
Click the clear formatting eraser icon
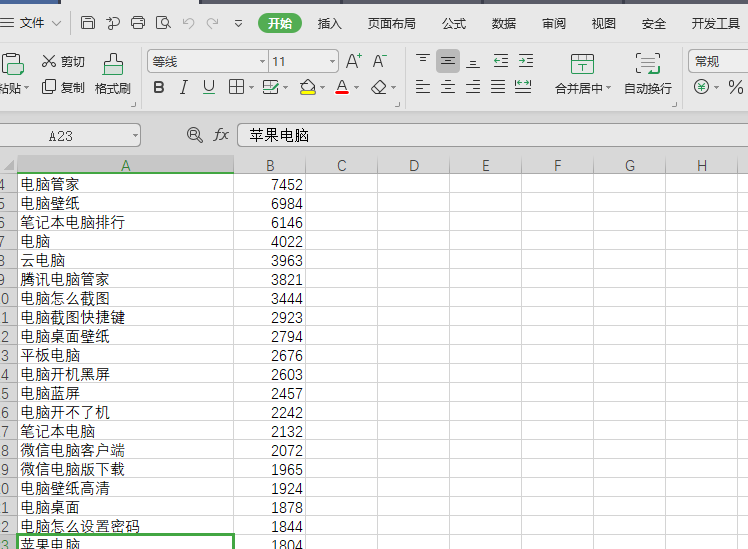pyautogui.click(x=378, y=88)
